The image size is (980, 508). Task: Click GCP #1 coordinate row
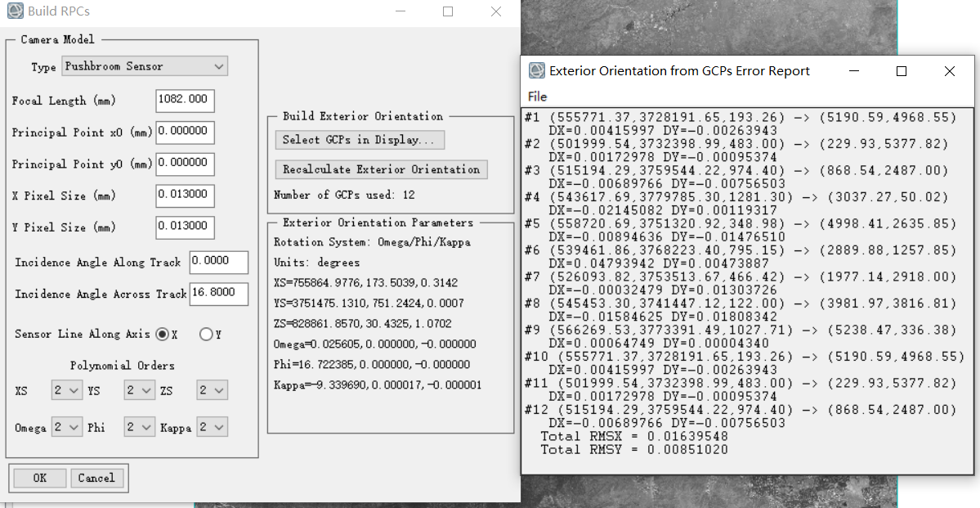[x=741, y=117]
